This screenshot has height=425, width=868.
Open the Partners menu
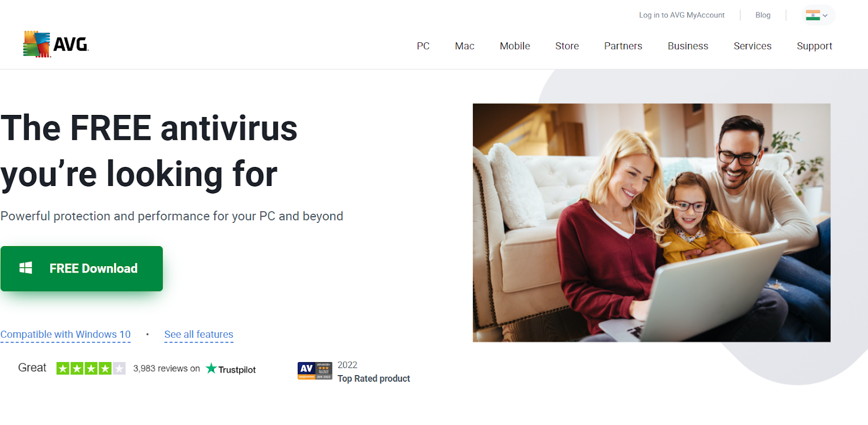(x=623, y=46)
